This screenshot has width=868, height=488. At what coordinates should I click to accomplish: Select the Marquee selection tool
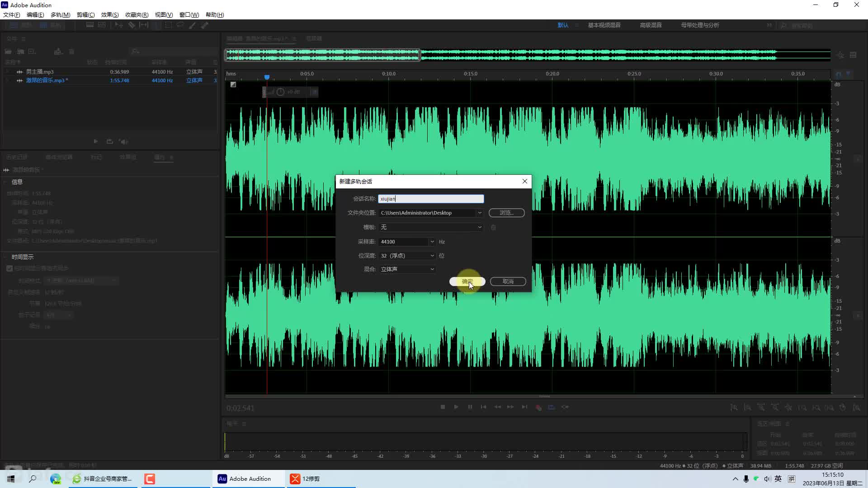[x=168, y=25]
